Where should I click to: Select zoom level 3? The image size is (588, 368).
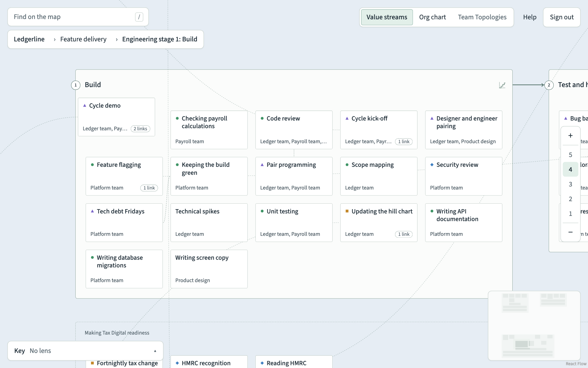(570, 184)
